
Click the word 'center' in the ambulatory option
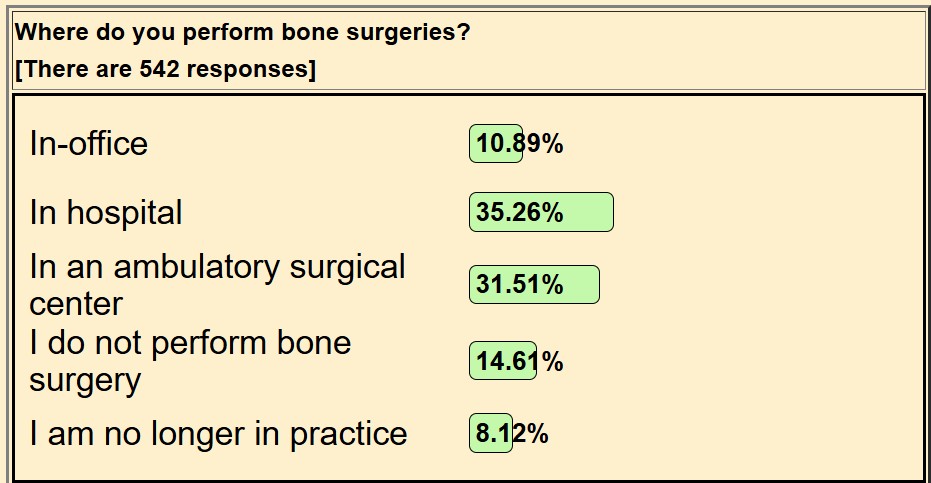point(76,303)
